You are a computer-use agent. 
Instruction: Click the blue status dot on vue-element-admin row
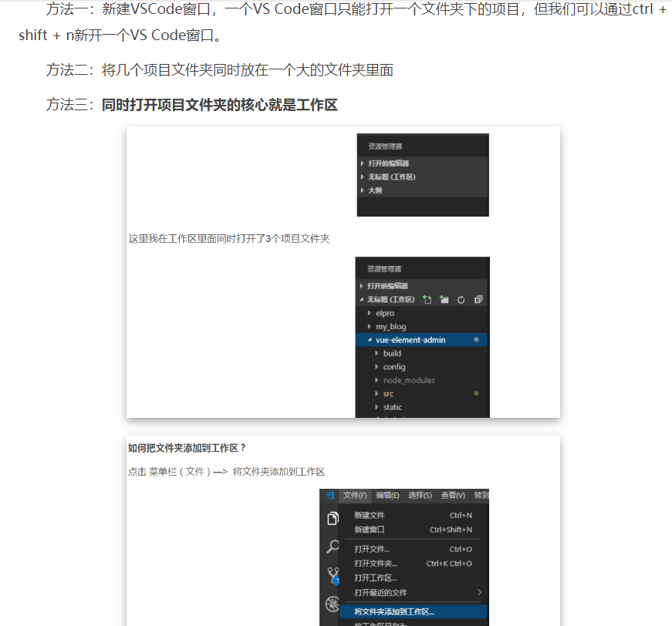(x=476, y=339)
